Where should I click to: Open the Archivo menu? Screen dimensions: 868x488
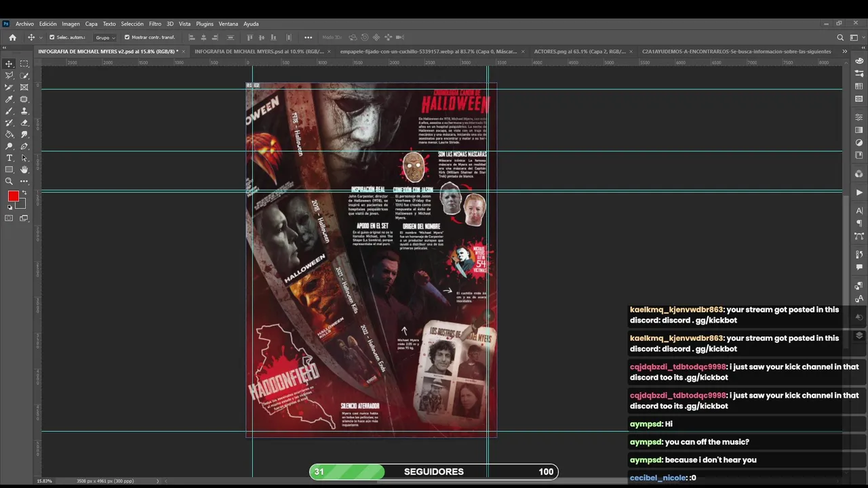tap(24, 24)
